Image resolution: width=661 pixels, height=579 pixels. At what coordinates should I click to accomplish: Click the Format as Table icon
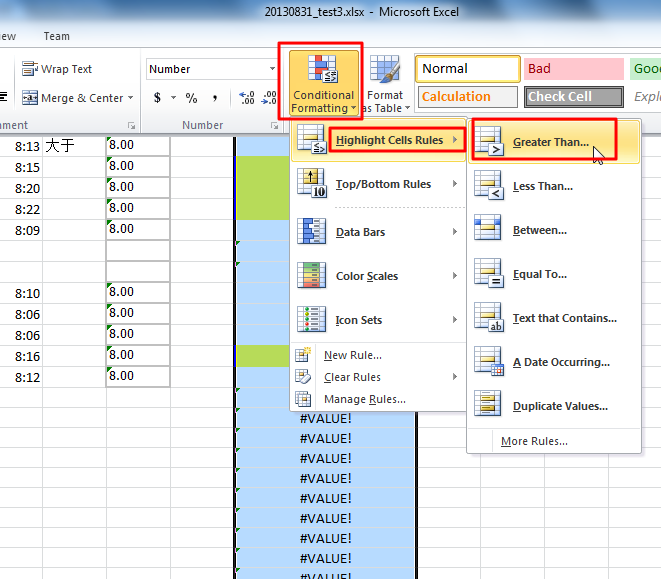pos(384,69)
